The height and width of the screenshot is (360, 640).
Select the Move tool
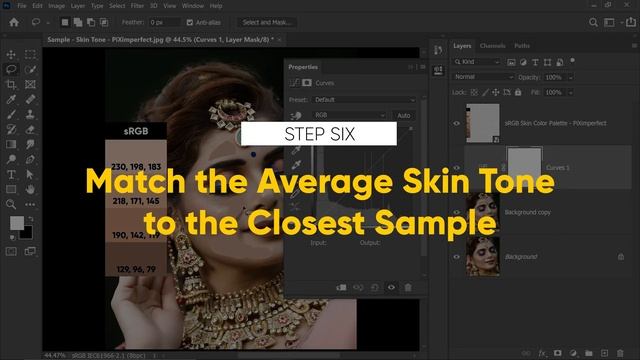point(11,54)
